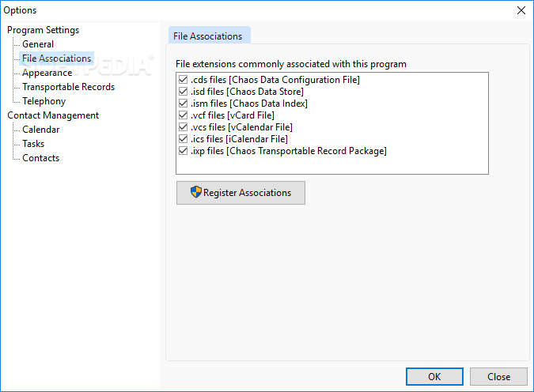
Task: Open General under Program Settings
Action: [x=38, y=44]
